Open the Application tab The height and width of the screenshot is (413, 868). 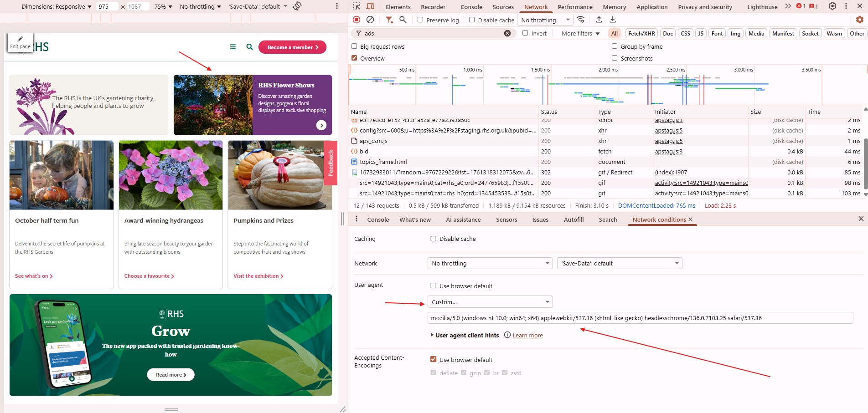pos(652,7)
